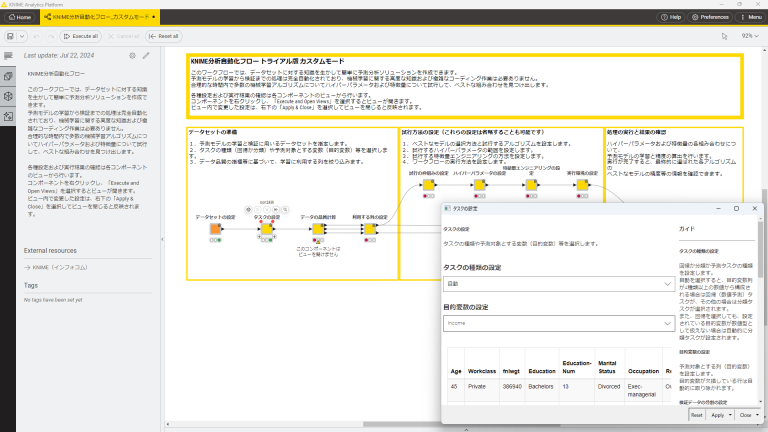This screenshot has width=768, height=432.
Task: Select the タスクの設定 component node
Action: [266, 229]
